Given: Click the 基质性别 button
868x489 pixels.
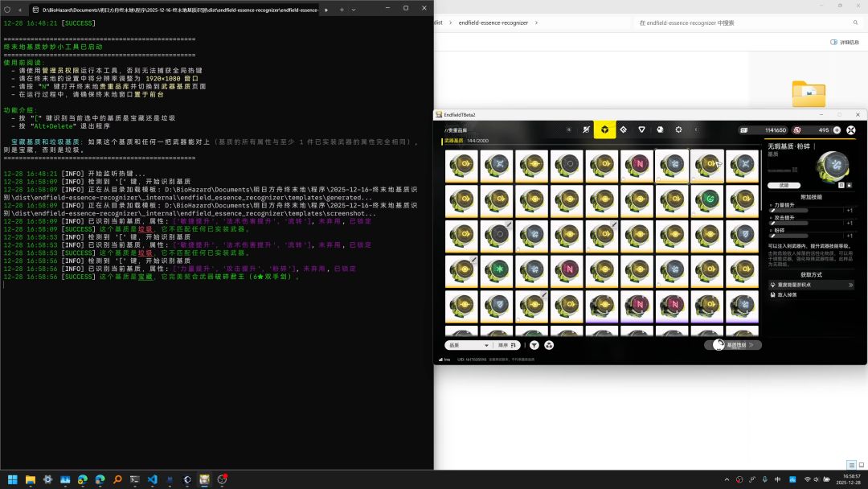Looking at the screenshot, I should tap(733, 345).
